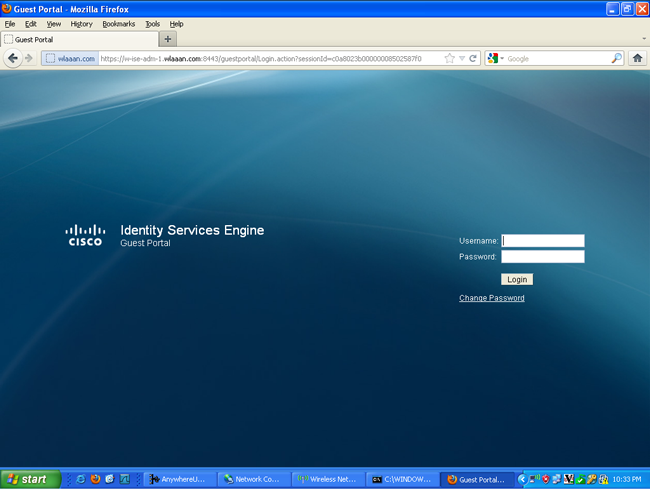Click the Login button
Screen dimensions: 650x489
[x=517, y=279]
